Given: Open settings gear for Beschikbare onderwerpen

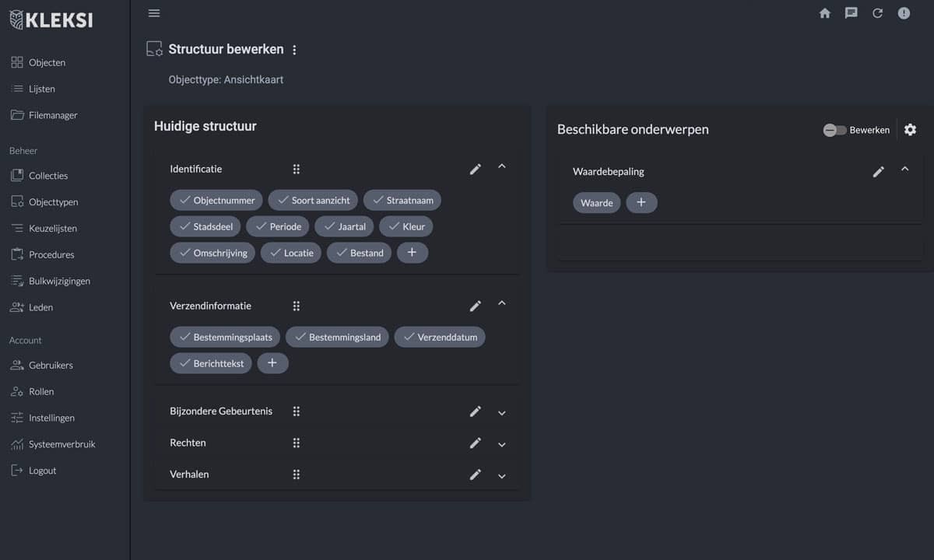Looking at the screenshot, I should point(910,130).
